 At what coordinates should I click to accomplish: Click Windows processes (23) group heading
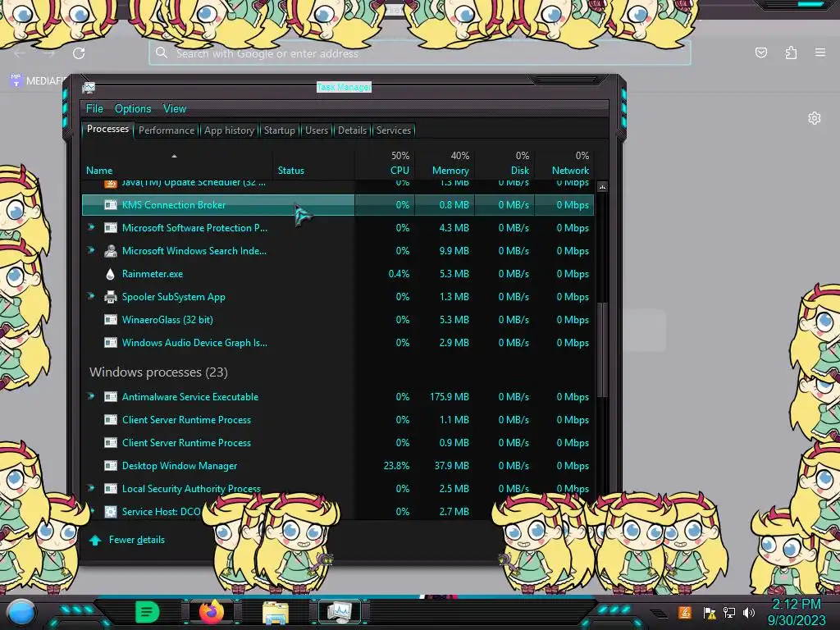tap(158, 372)
